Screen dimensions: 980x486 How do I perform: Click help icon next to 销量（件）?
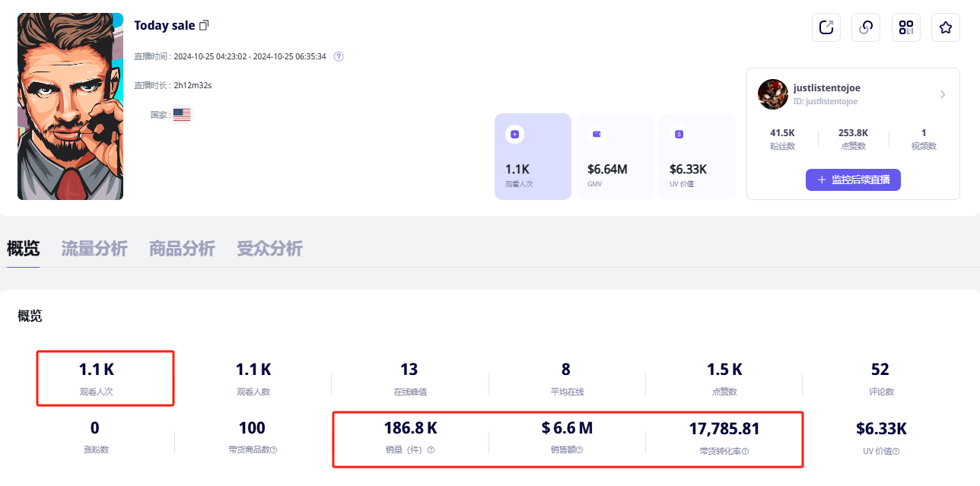click(431, 450)
